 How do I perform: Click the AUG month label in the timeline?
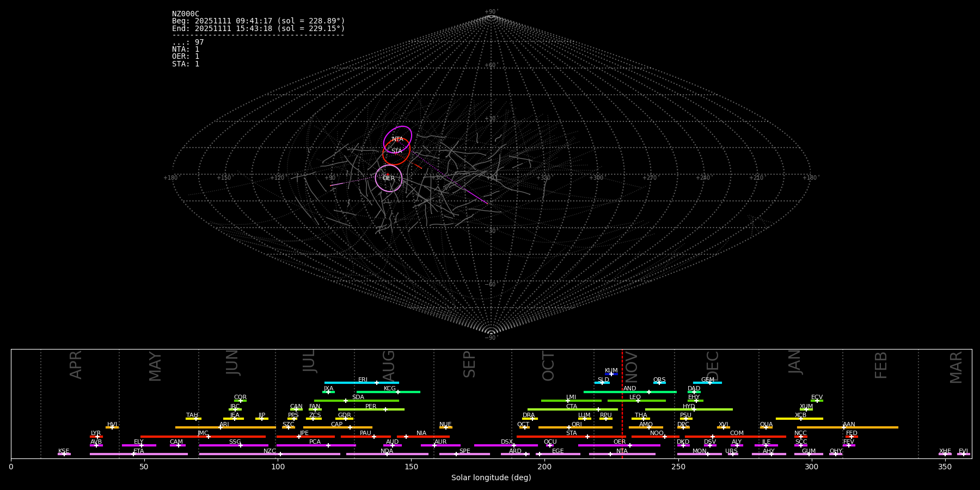point(389,365)
